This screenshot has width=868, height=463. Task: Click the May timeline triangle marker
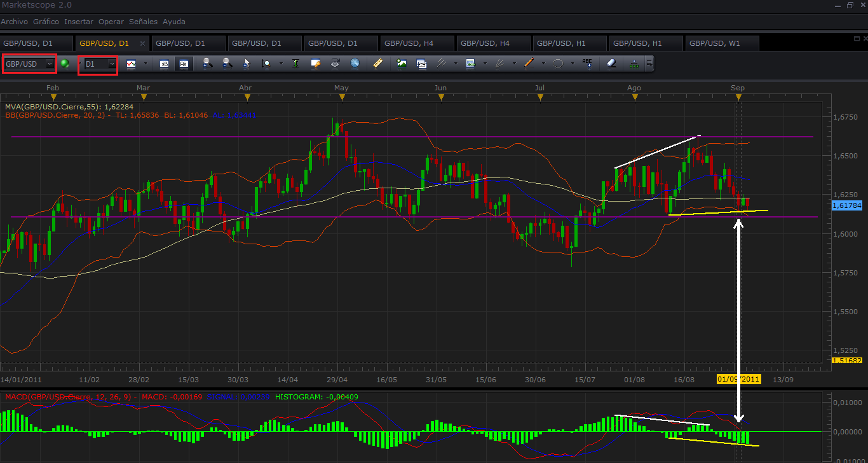tap(342, 97)
